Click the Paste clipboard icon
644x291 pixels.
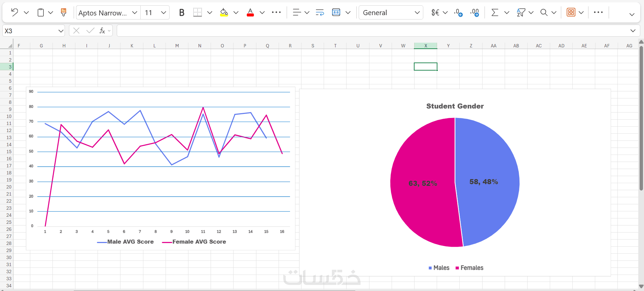click(41, 12)
